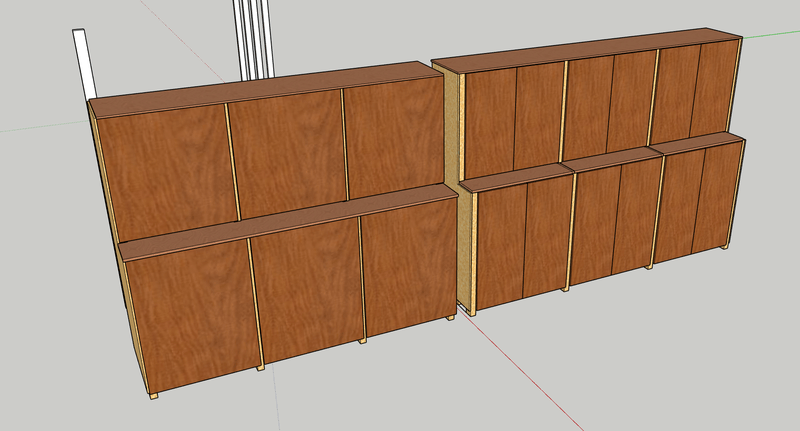Click the leftmost upper door of right cabinet
The width and height of the screenshot is (800, 431).
click(x=490, y=123)
